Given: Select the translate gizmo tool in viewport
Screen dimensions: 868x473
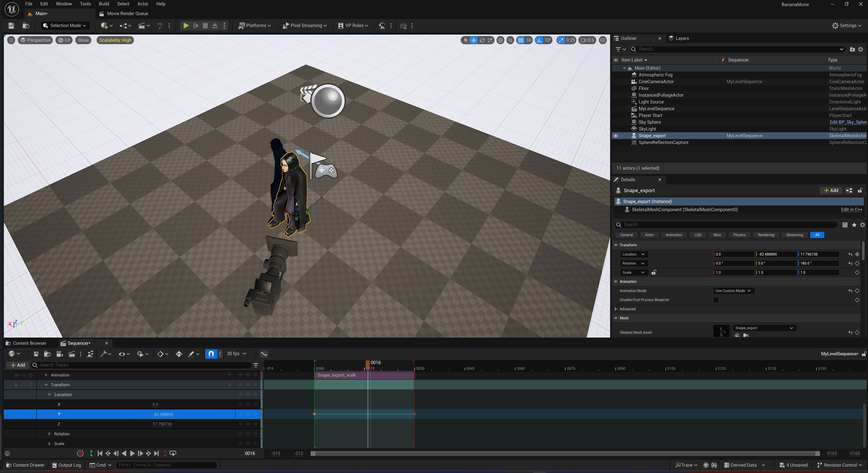Looking at the screenshot, I should 473,40.
